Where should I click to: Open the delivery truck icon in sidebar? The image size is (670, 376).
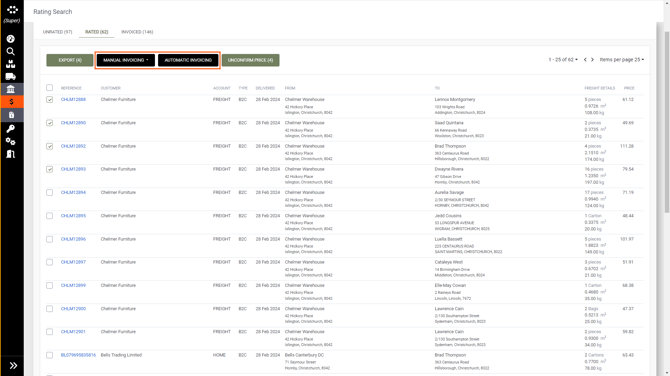point(11,77)
